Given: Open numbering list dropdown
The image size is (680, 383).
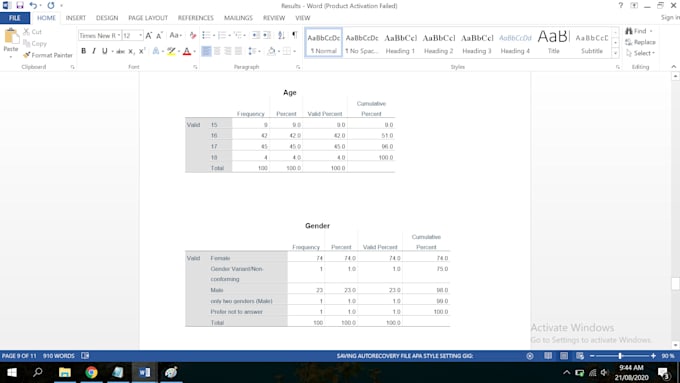Looking at the screenshot, I should (x=230, y=35).
